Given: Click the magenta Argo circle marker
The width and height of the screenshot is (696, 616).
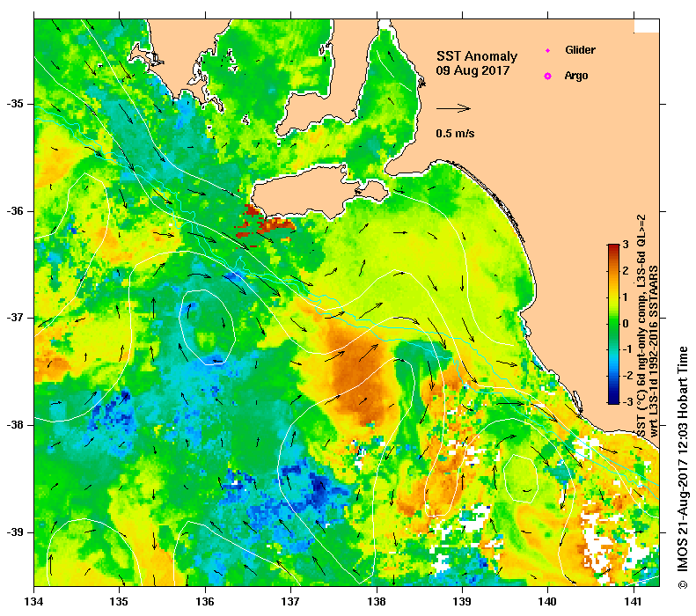Looking at the screenshot, I should click(x=548, y=77).
